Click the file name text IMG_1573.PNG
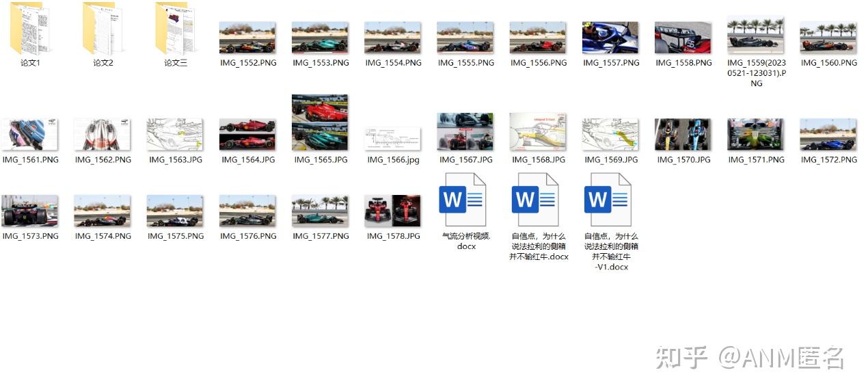868x392 pixels. pyautogui.click(x=31, y=236)
